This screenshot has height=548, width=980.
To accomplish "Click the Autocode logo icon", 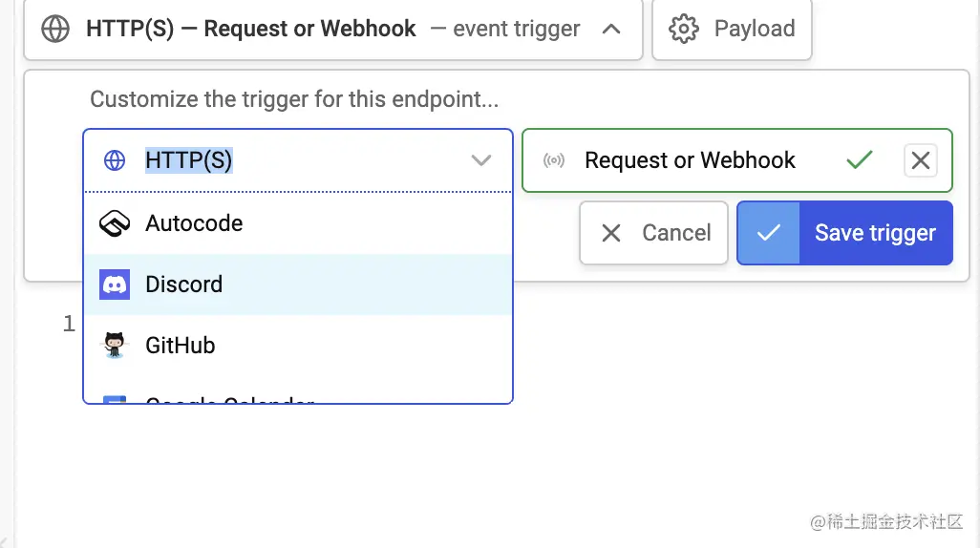I will click(x=115, y=223).
